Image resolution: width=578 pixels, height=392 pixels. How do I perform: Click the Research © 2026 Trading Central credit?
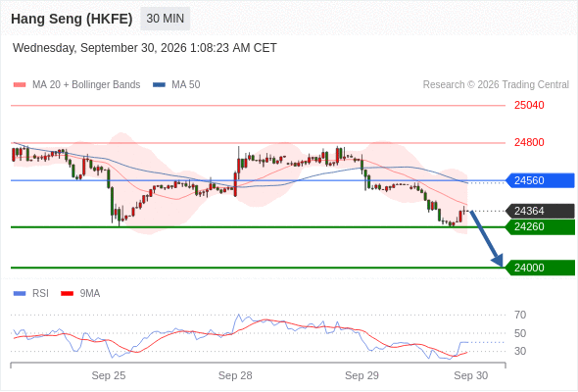tap(496, 85)
